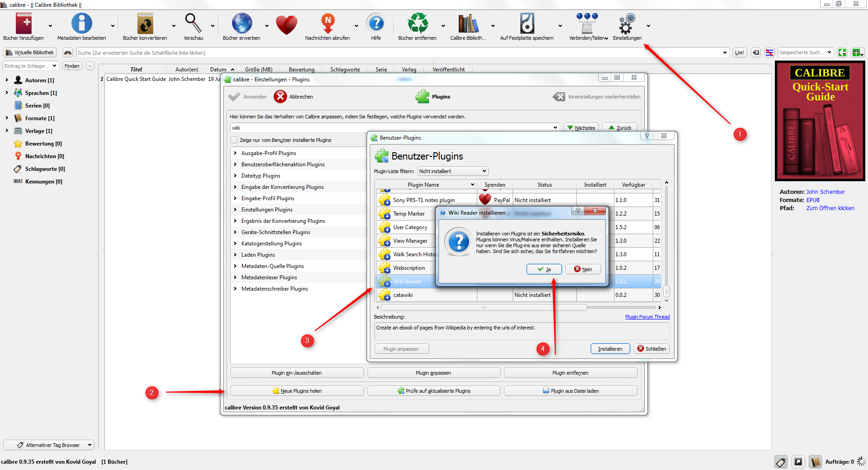Click the Nachrichten abrufen icon
868x470 pixels.
pyautogui.click(x=327, y=24)
